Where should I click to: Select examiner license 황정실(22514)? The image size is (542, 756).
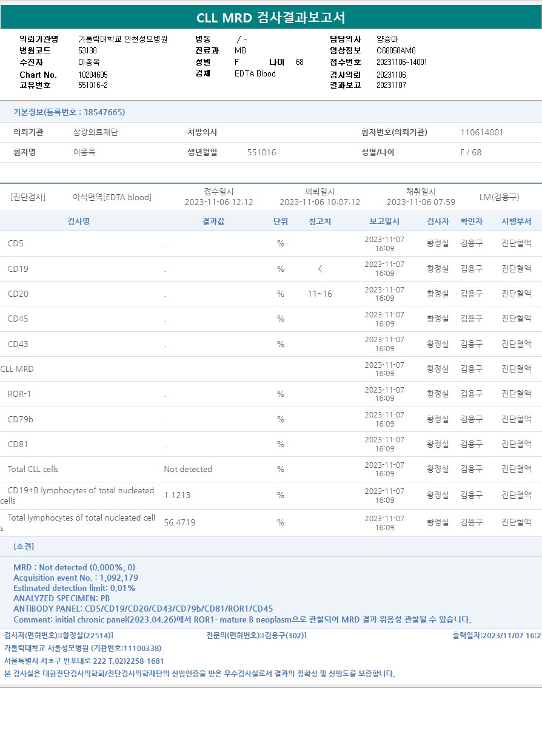coord(59,635)
